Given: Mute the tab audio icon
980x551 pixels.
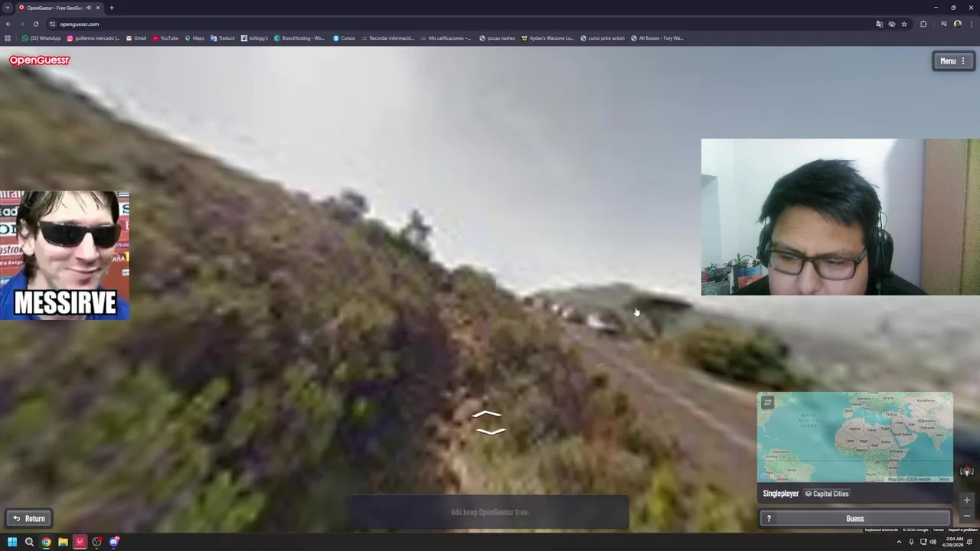Looking at the screenshot, I should (89, 8).
